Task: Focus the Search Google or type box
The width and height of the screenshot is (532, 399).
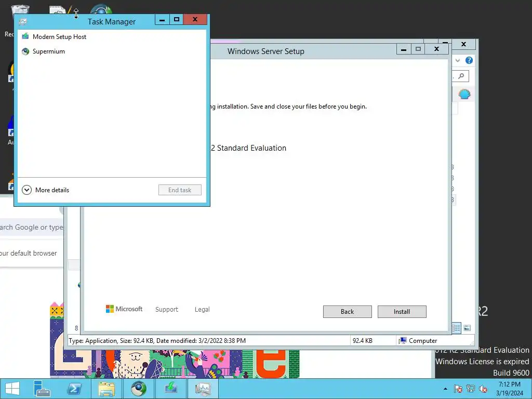Action: pyautogui.click(x=31, y=228)
